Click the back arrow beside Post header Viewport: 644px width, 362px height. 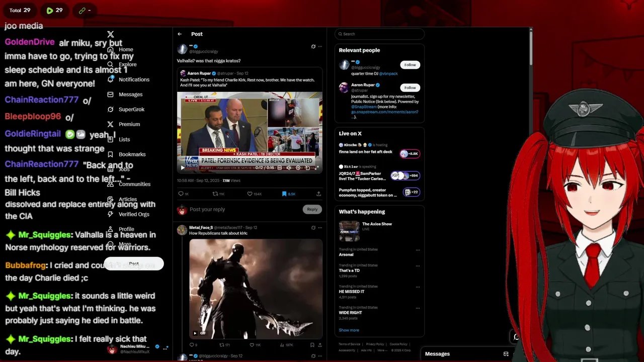coord(180,34)
